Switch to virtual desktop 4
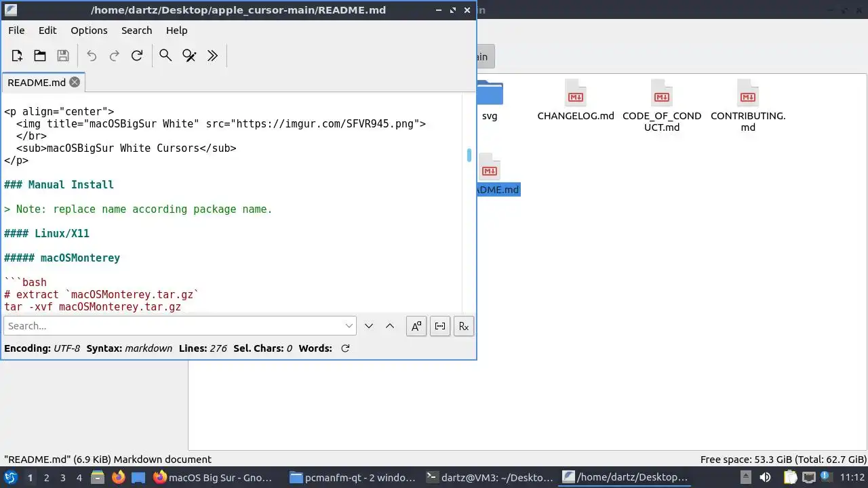 79,477
